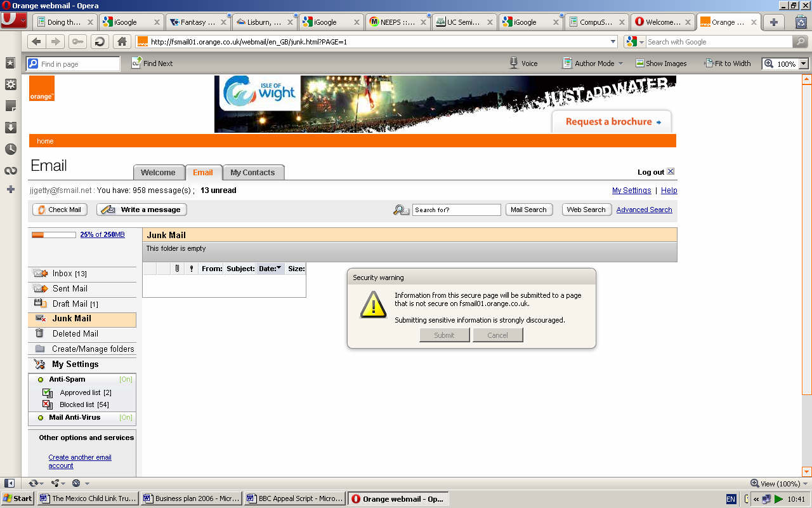
Task: Open the Widgets panel gear icon
Action: [x=10, y=84]
